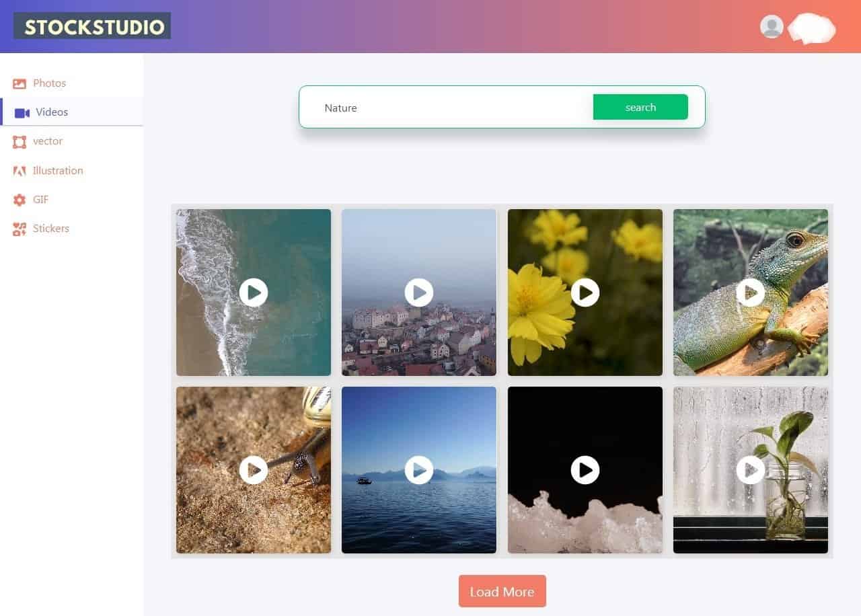Image resolution: width=861 pixels, height=616 pixels.
Task: Open the user profile avatar icon
Action: coord(772,27)
